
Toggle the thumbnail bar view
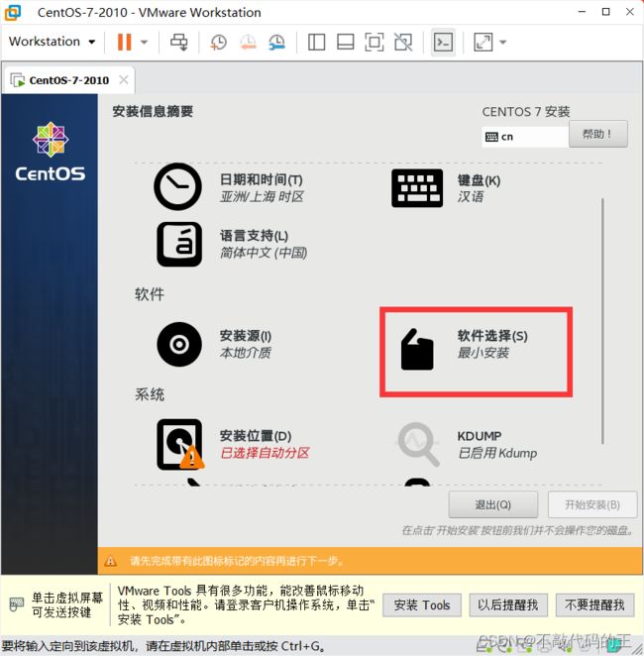point(346,43)
